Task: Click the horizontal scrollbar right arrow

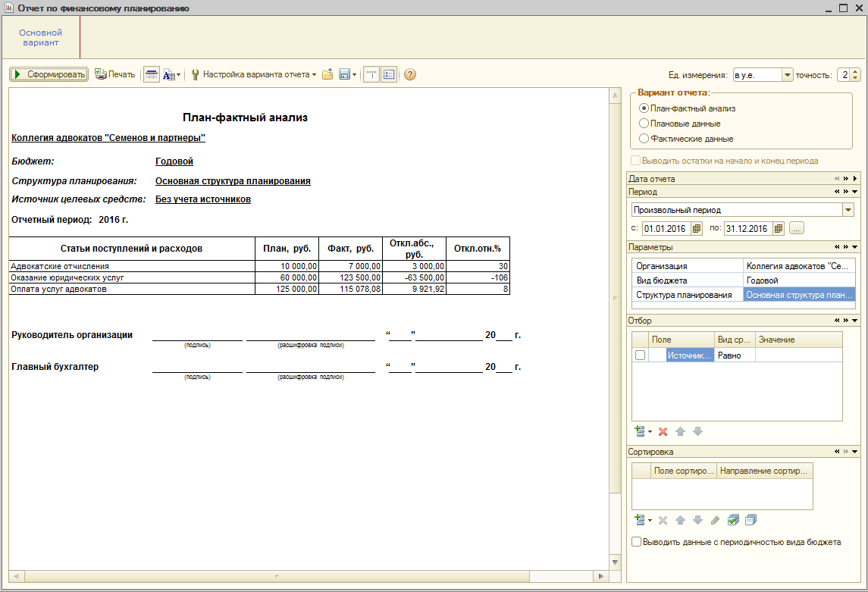Action: tap(600, 577)
